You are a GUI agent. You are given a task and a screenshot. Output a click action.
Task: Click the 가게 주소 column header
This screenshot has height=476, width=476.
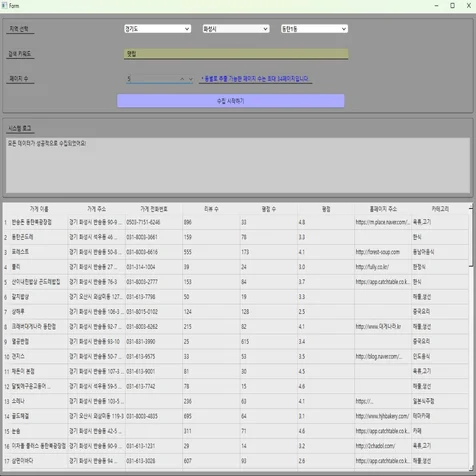pos(96,209)
